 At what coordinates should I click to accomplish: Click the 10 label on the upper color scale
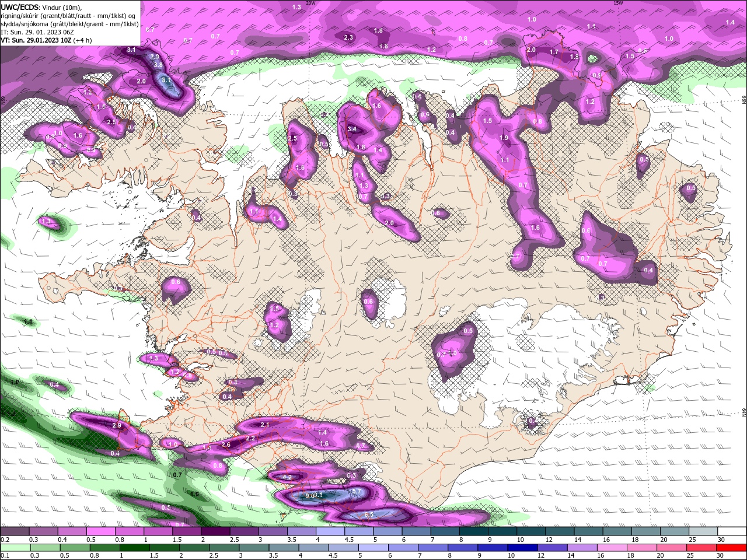[x=520, y=540]
